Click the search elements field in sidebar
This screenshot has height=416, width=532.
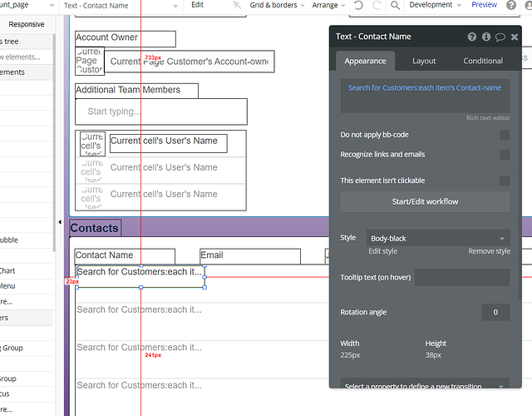(26, 57)
